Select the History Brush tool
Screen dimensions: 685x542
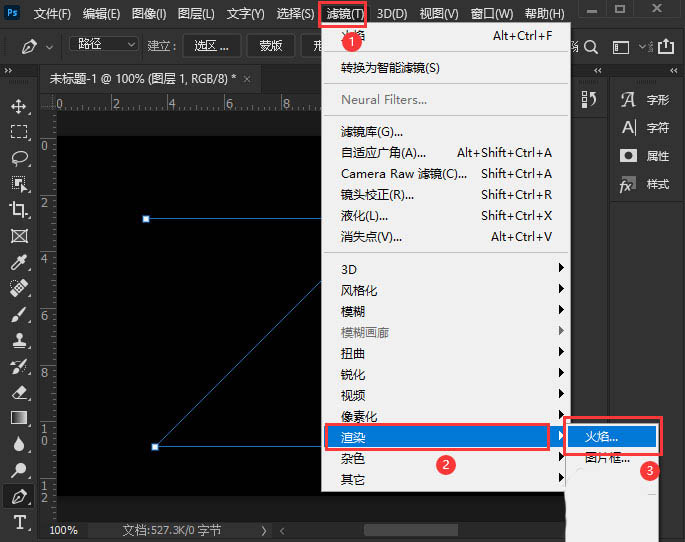tap(18, 366)
